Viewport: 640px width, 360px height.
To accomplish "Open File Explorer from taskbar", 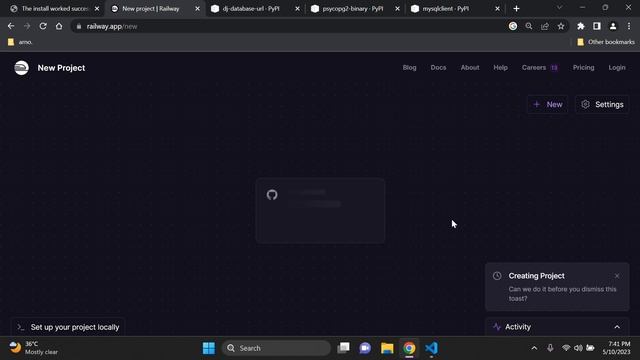I will pyautogui.click(x=387, y=348).
